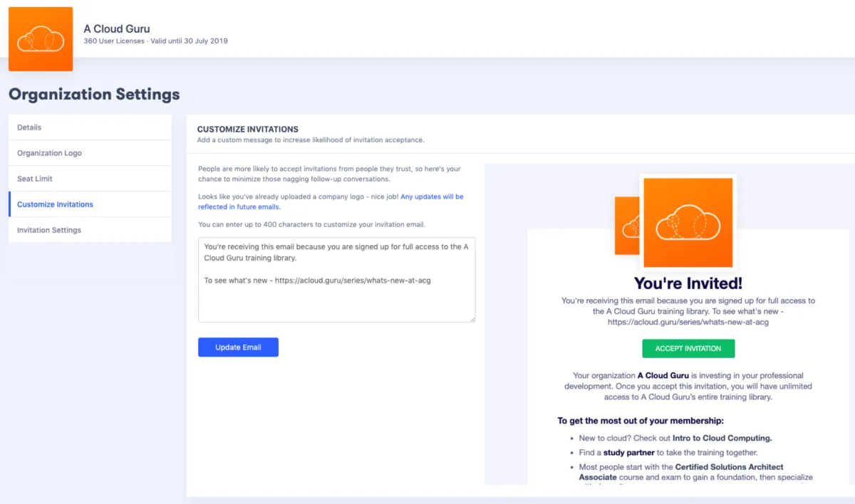Viewport: 855px width, 504px height.
Task: Go to Organization Logo settings
Action: [90, 153]
